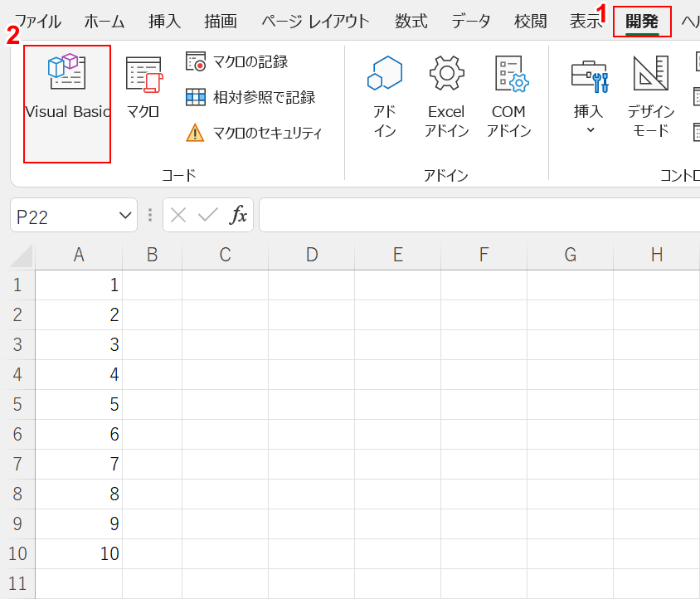Viewport: 700px width, 599px height.
Task: Switch to the 数式 tab
Action: point(411,22)
